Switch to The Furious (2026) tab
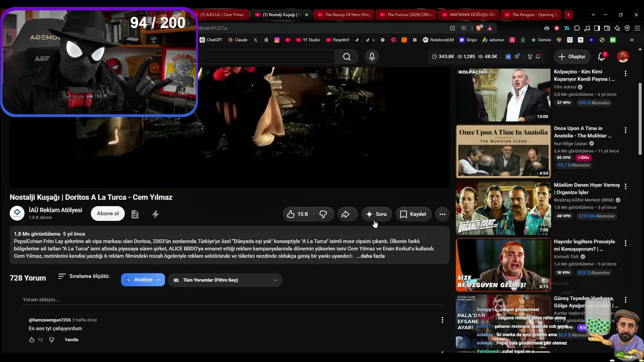Image resolution: width=644 pixels, height=362 pixels. click(406, 15)
